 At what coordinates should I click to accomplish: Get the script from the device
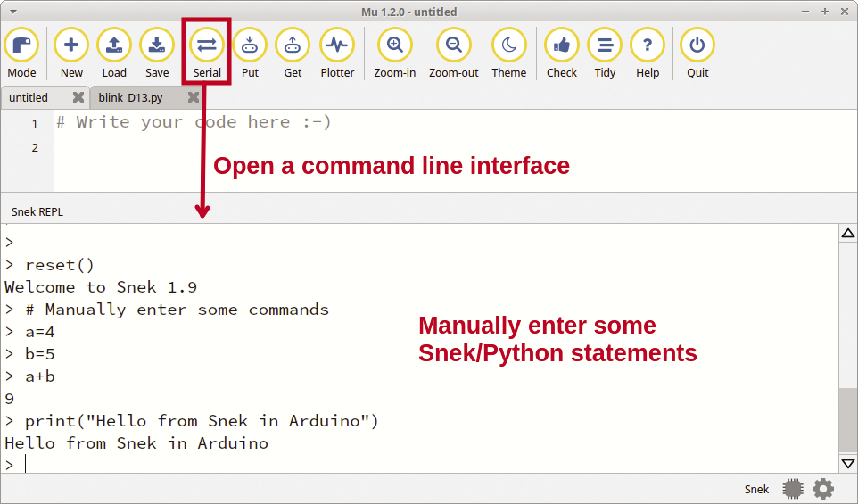coord(293,54)
